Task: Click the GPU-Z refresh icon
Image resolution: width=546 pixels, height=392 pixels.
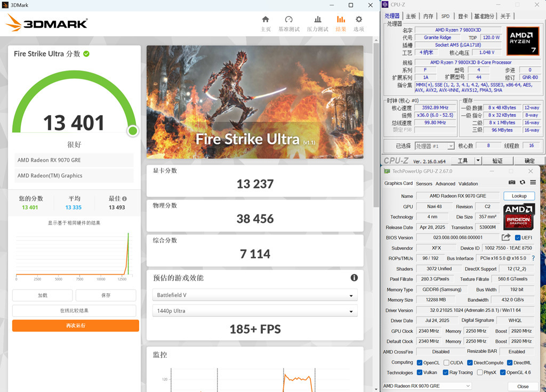Action: [522, 182]
